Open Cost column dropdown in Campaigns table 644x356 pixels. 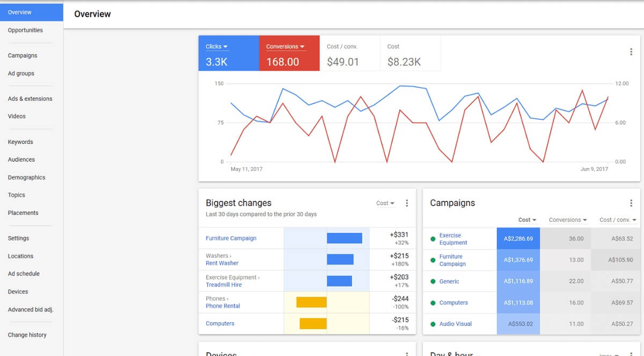528,220
